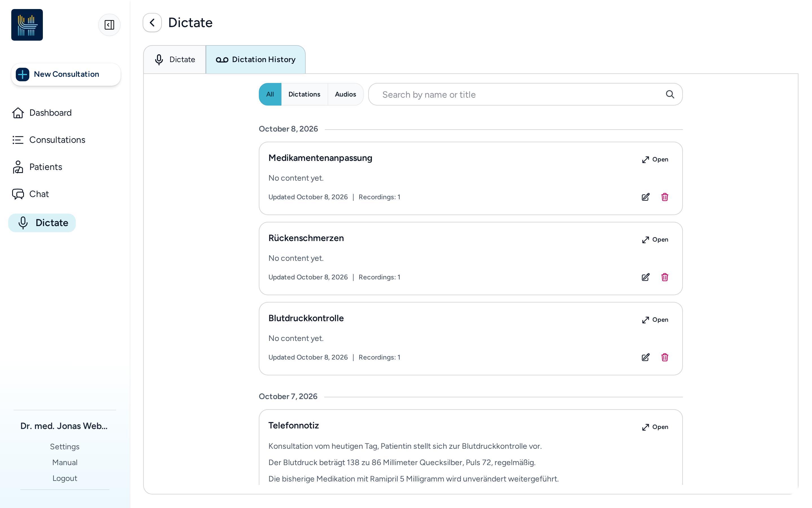
Task: Click the Medikamentenanpassung title
Action: tap(321, 158)
